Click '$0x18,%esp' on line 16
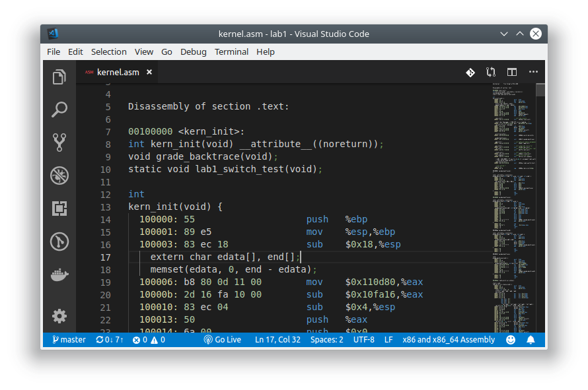This screenshot has height=390, width=588. tap(373, 244)
